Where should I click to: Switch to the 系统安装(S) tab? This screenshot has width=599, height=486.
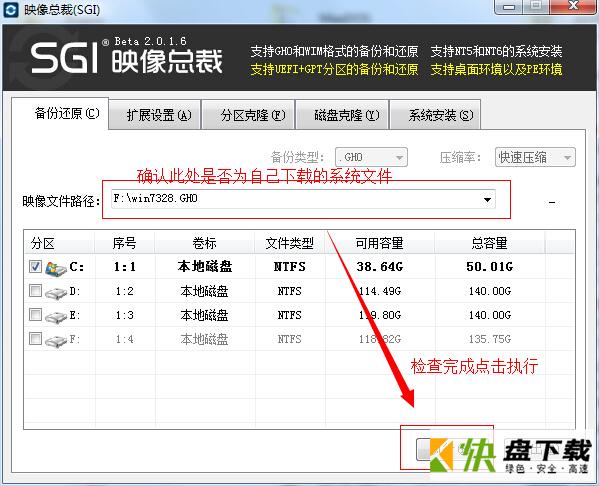tap(435, 115)
